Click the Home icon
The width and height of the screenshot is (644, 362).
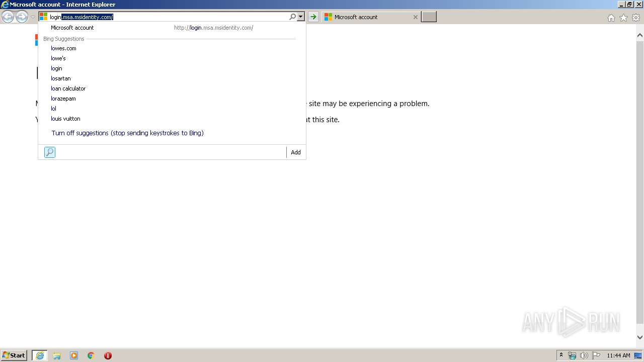tap(611, 18)
